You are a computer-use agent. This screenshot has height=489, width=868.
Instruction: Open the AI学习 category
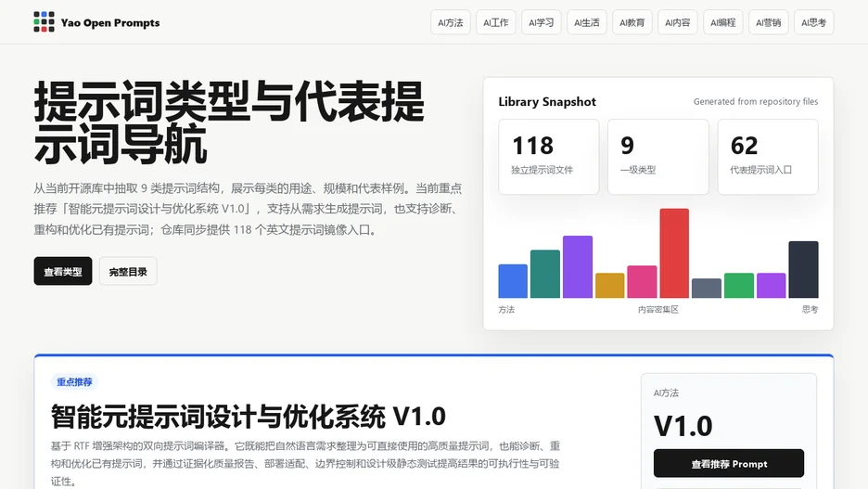(542, 22)
